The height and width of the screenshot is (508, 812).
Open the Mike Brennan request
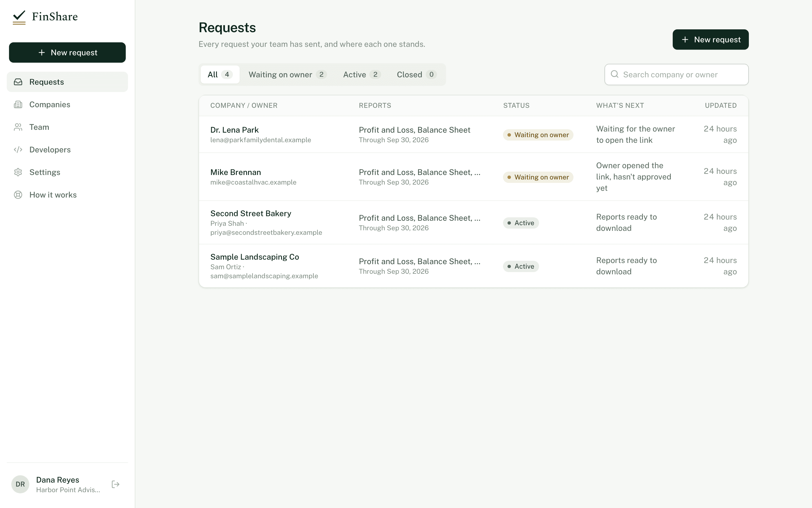473,177
